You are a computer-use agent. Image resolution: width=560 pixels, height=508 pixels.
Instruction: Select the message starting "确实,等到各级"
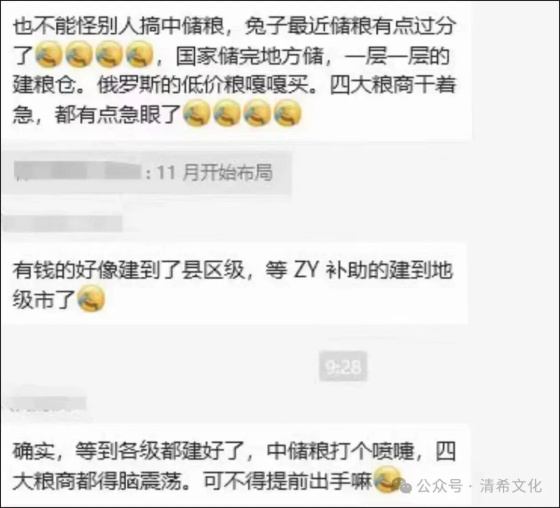235,464
